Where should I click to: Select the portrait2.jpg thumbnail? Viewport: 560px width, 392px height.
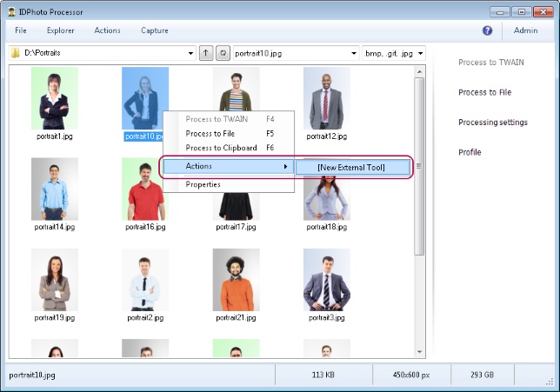point(145,280)
